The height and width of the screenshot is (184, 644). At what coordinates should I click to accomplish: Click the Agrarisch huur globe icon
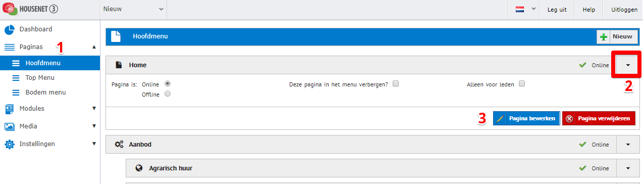[139, 168]
